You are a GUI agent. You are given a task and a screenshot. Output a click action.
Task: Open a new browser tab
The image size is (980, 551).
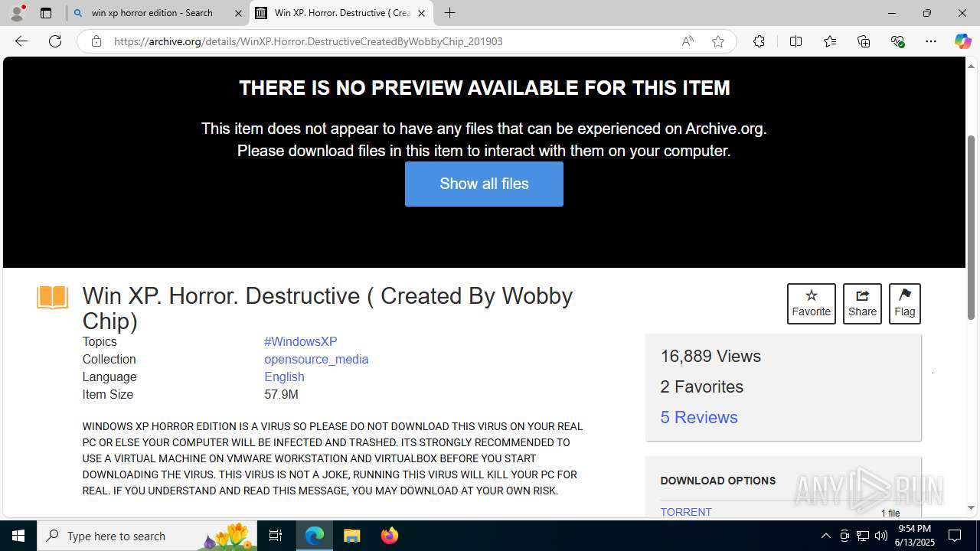pos(449,13)
